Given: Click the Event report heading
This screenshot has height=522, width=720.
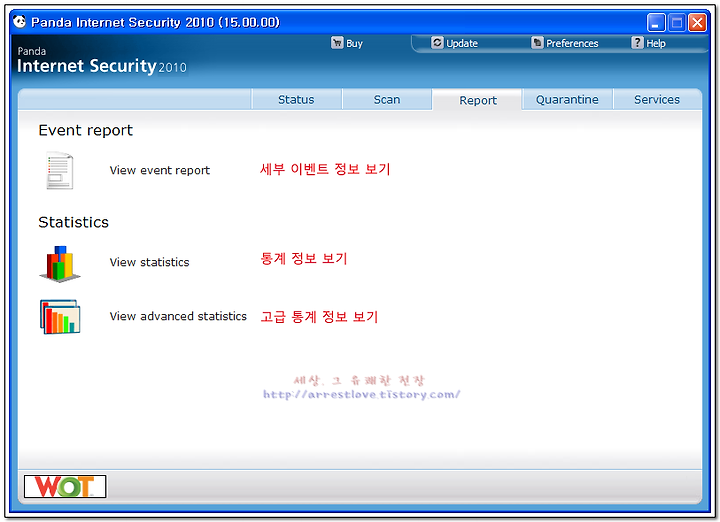Looking at the screenshot, I should point(85,130).
